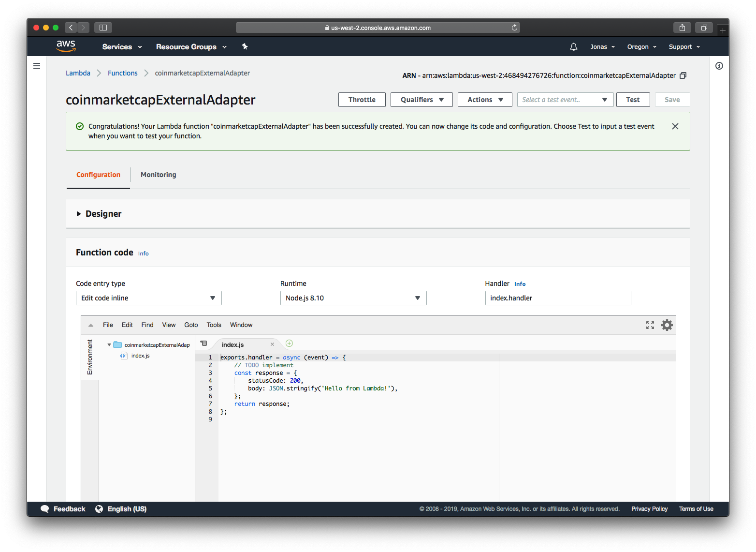Viewport: 756px width, 552px height.
Task: Click the tab list icon beside index.js
Action: pyautogui.click(x=204, y=343)
